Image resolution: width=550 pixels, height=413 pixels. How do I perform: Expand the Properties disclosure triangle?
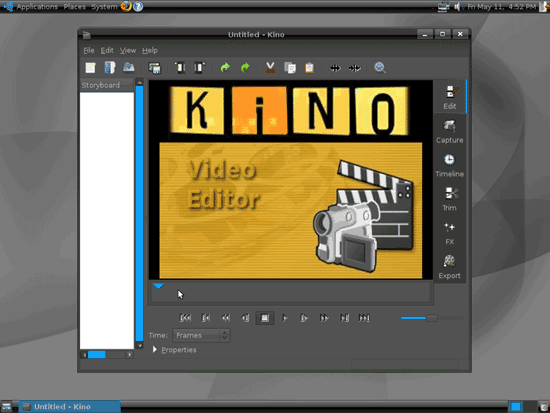coord(155,349)
